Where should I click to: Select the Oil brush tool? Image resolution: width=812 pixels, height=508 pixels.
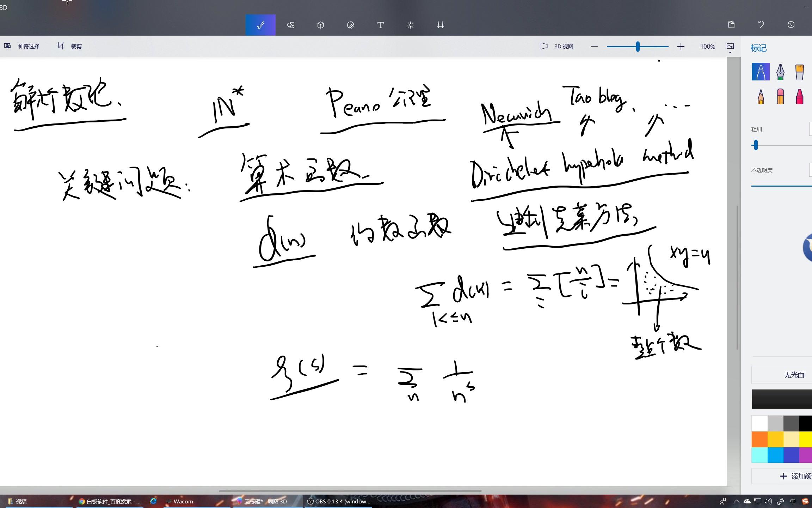(799, 72)
